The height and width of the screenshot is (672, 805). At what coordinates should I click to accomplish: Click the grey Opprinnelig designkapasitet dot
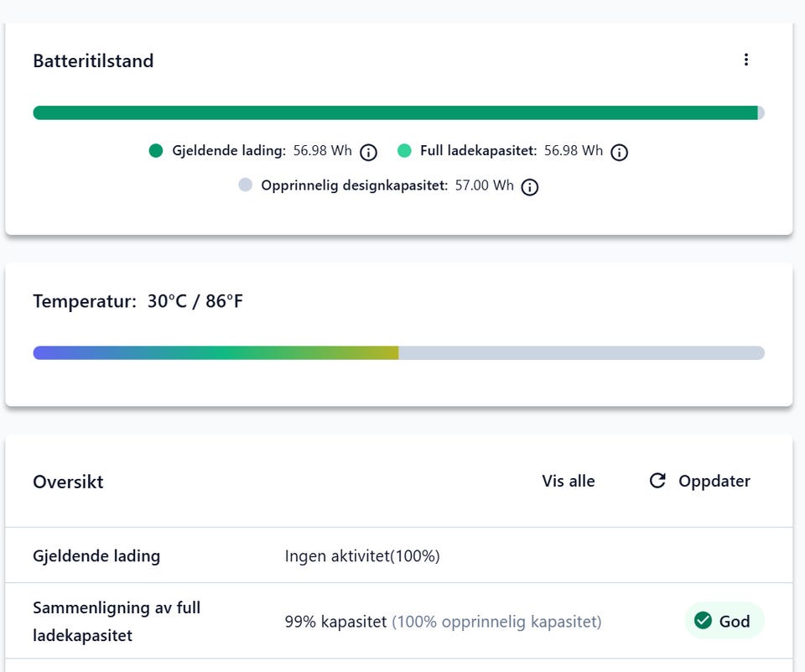point(246,185)
